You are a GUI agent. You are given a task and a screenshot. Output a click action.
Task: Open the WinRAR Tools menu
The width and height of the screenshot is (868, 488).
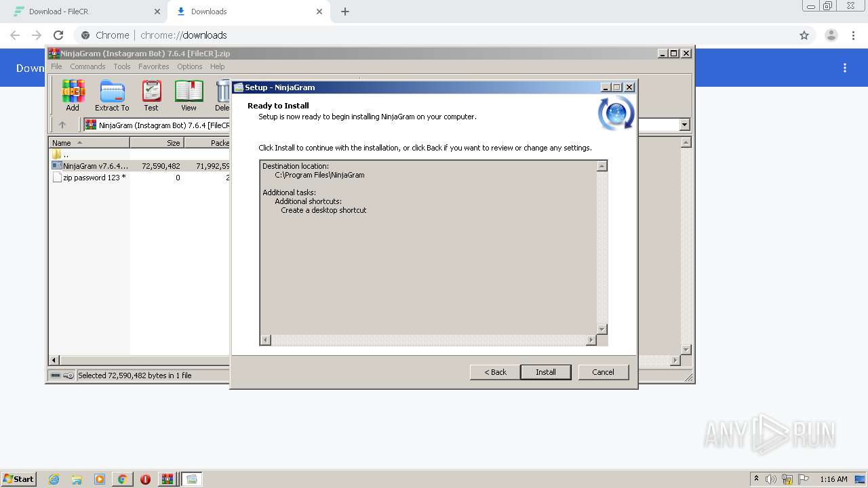(122, 66)
